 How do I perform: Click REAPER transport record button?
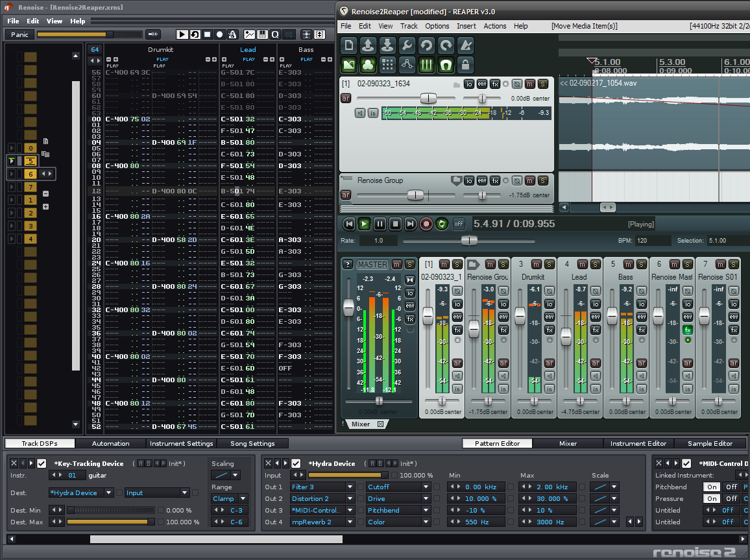(x=426, y=224)
